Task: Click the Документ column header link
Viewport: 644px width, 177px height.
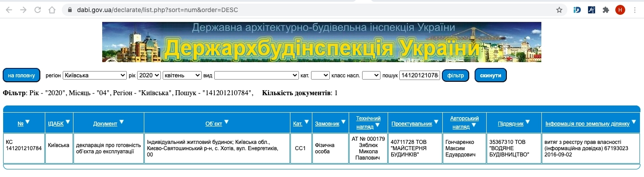Action: (105, 124)
